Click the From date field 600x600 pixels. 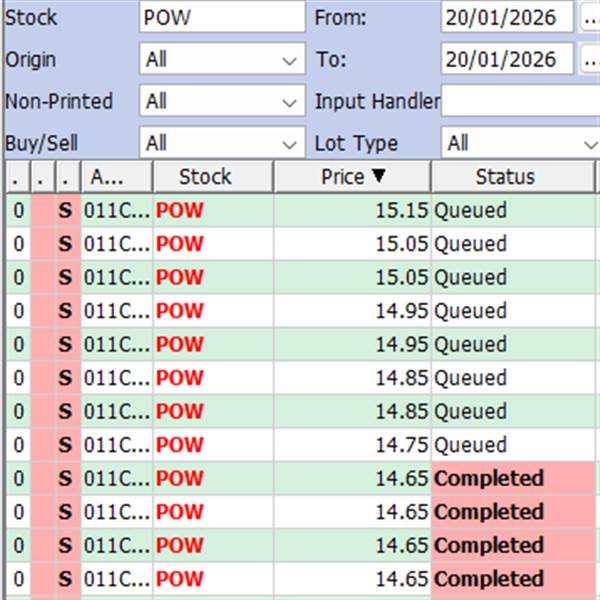coord(506,17)
